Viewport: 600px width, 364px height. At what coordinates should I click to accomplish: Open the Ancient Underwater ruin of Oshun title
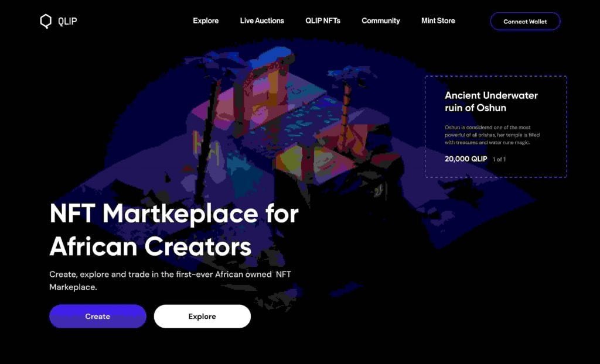491,101
